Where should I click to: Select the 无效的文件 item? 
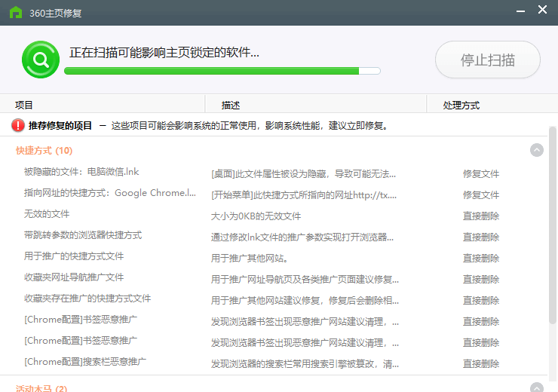tap(47, 214)
